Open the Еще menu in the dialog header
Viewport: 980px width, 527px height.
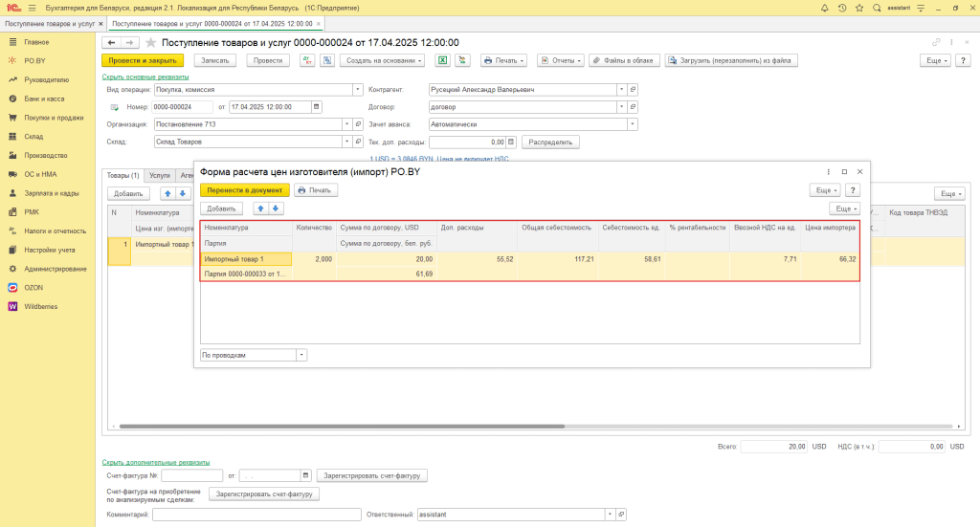[x=825, y=189]
